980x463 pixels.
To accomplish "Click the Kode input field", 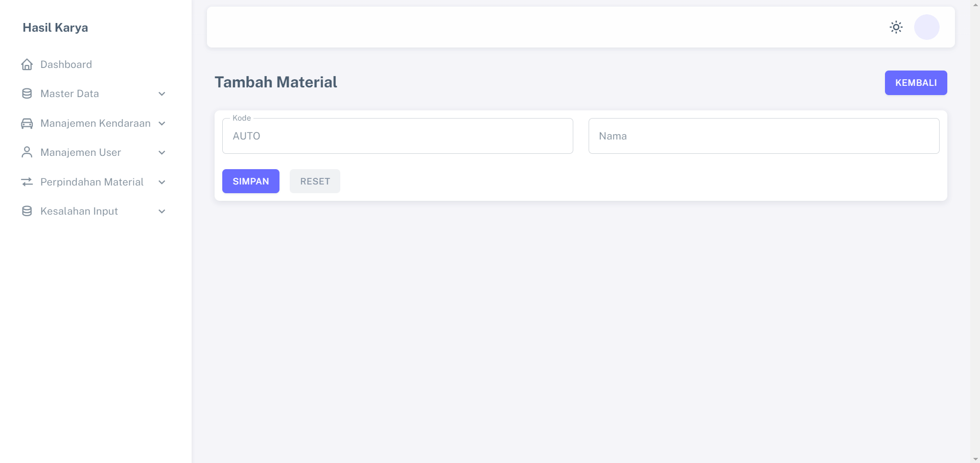I will (x=397, y=136).
